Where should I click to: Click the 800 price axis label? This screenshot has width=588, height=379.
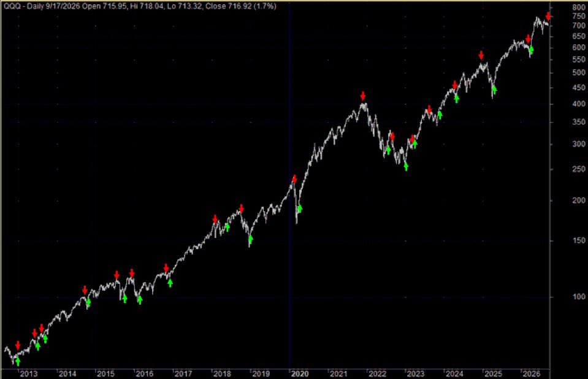pos(579,7)
